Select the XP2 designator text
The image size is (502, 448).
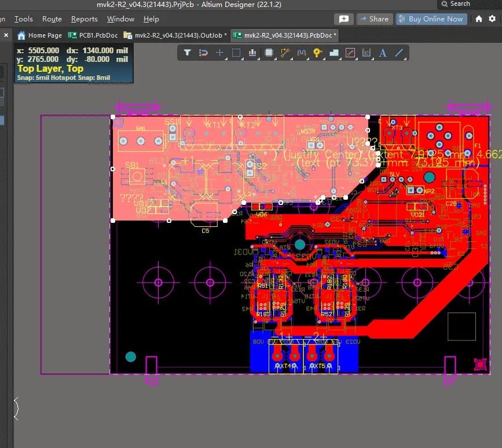[x=429, y=191]
